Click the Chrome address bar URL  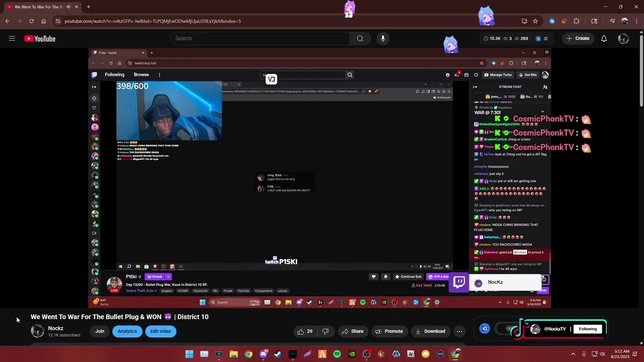click(152, 21)
